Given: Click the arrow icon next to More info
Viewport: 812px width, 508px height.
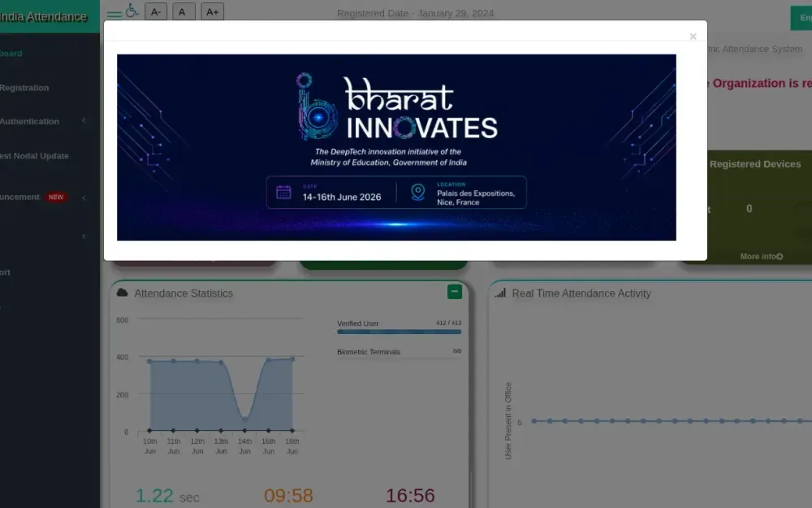Looking at the screenshot, I should pyautogui.click(x=780, y=257).
